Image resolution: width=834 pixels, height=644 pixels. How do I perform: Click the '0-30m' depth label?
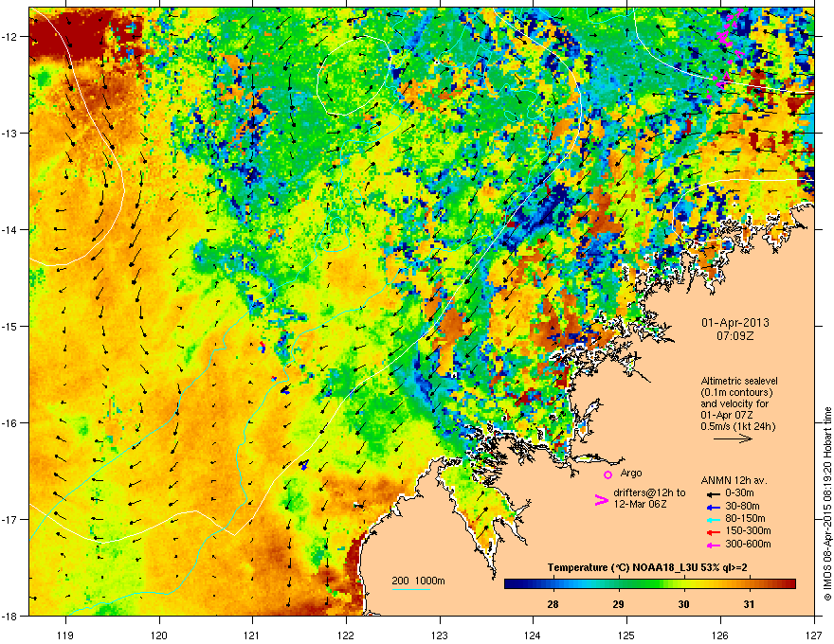(740, 493)
